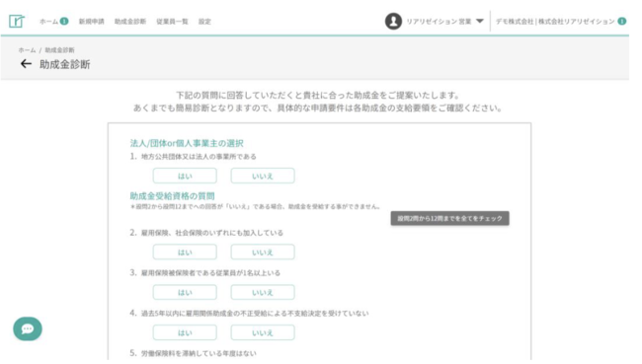Select はい for question 1
The image size is (642, 364).
tap(185, 176)
